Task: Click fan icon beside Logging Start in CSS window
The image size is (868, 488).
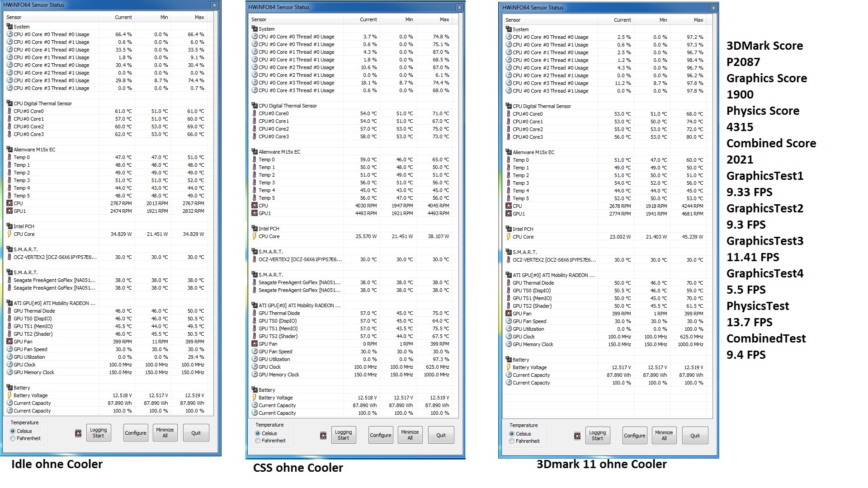Action: point(323,436)
